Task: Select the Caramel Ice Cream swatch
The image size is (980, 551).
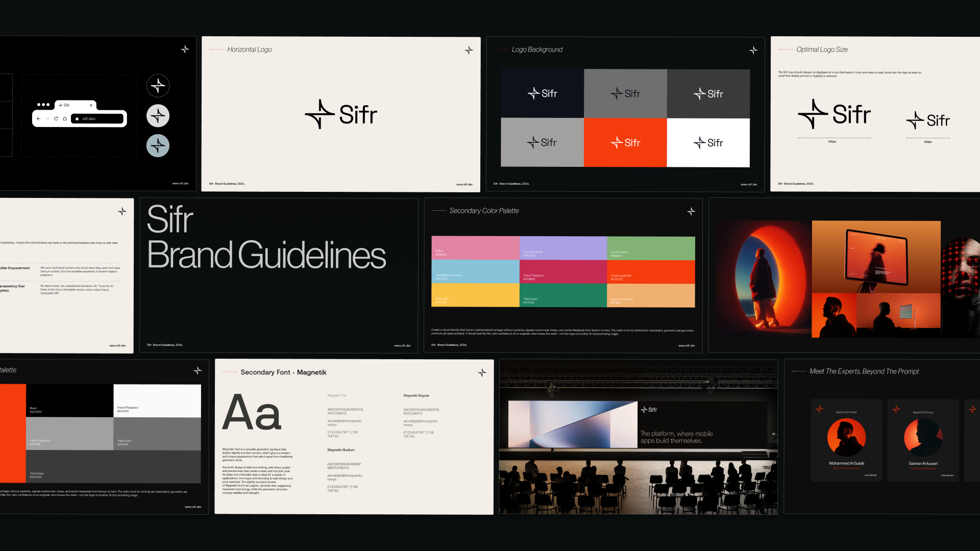Action: pyautogui.click(x=651, y=295)
